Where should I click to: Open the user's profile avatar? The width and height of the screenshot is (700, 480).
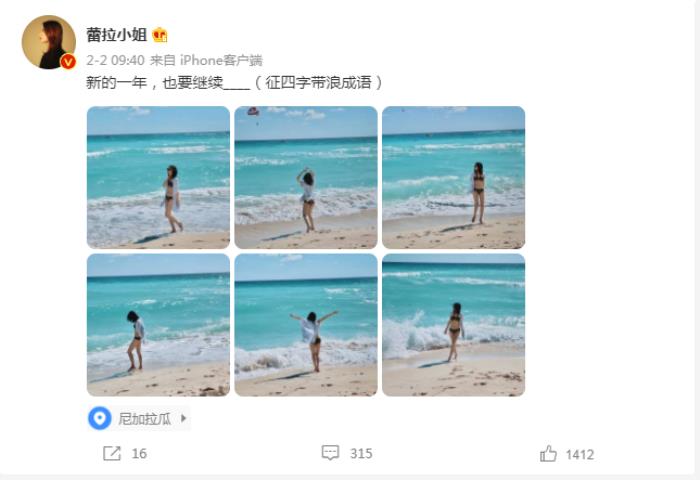coord(48,42)
